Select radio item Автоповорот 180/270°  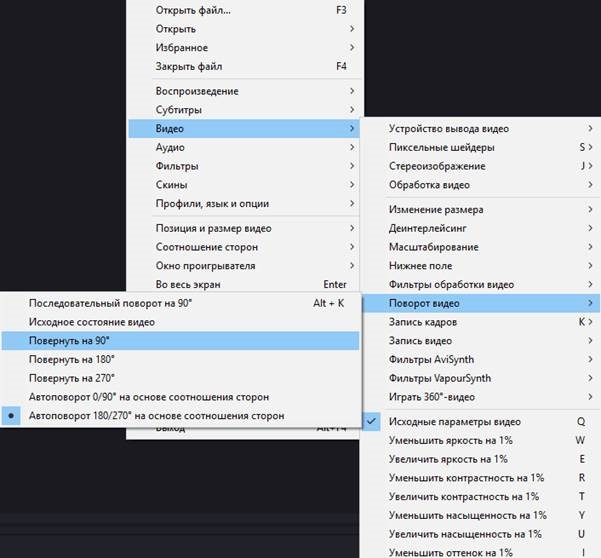coord(156,415)
